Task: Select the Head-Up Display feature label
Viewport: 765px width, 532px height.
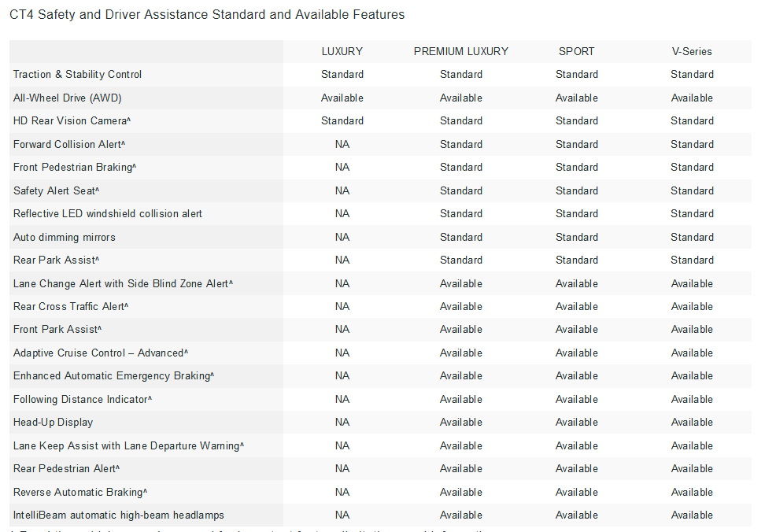Action: 53,423
